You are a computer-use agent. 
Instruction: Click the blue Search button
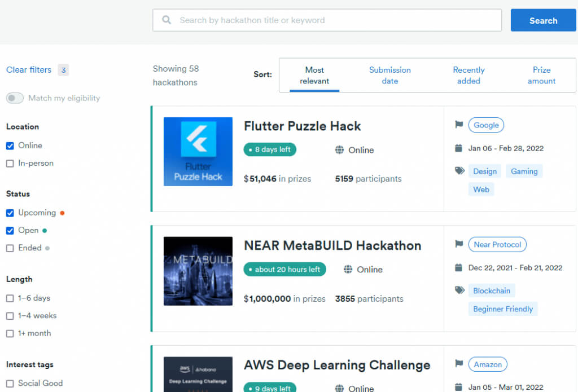(x=543, y=20)
